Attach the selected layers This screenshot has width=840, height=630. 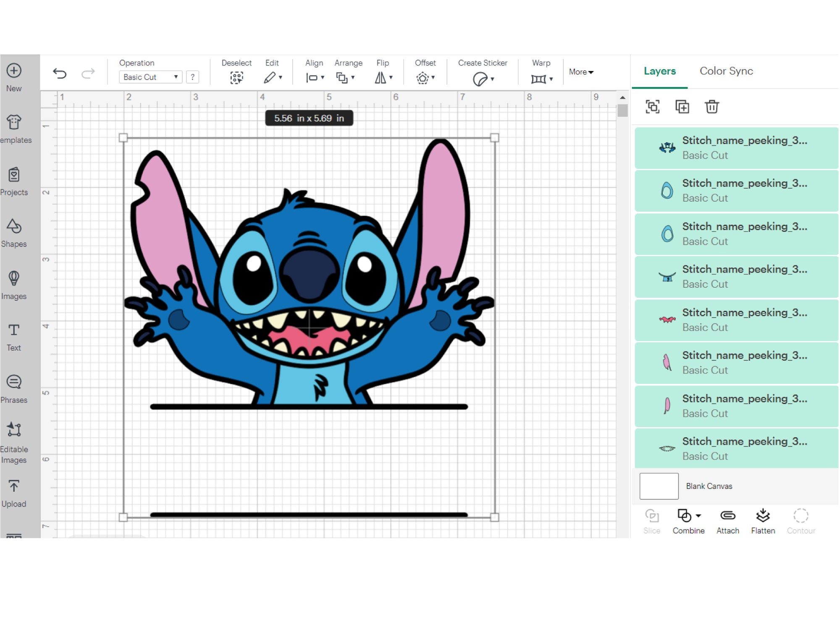click(x=727, y=520)
